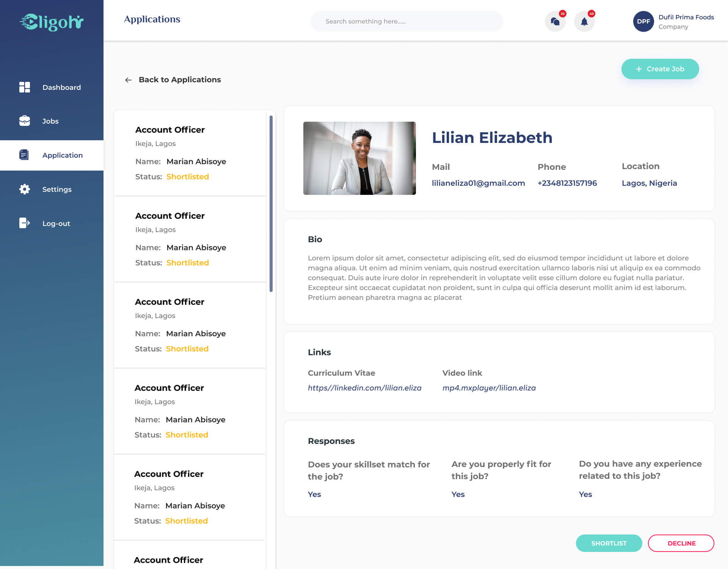Click the Video link label
Image resolution: width=728 pixels, height=569 pixels.
click(462, 373)
